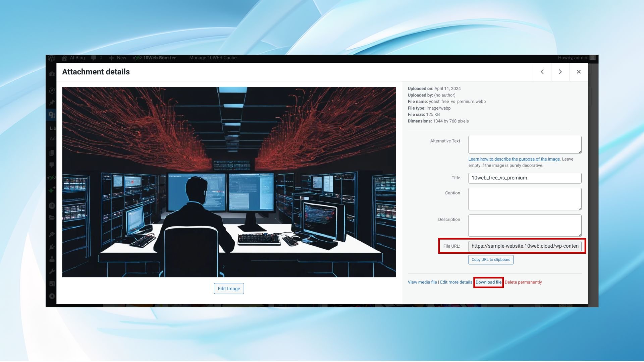The image size is (644, 362).
Task: Open the Media sidebar icon
Action: tap(52, 115)
